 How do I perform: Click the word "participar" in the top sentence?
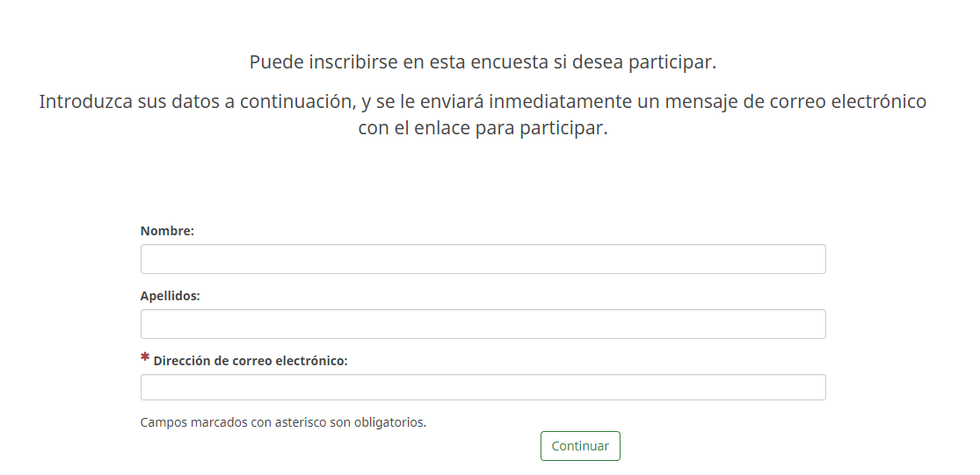673,62
